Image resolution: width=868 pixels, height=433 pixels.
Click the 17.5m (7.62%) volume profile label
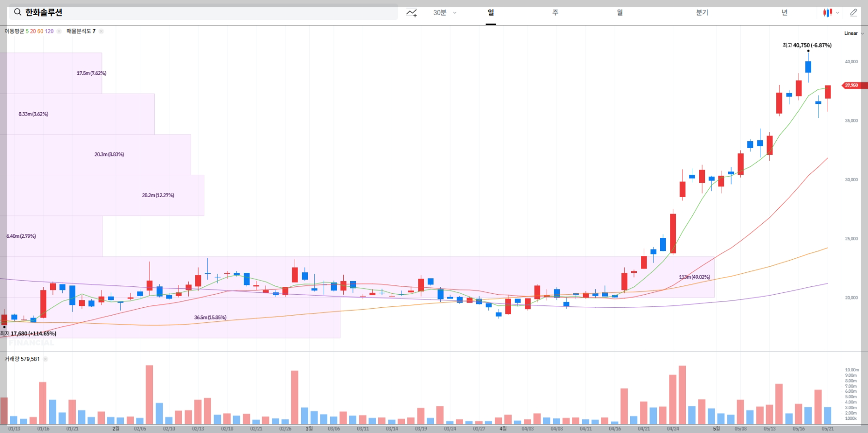click(x=91, y=73)
